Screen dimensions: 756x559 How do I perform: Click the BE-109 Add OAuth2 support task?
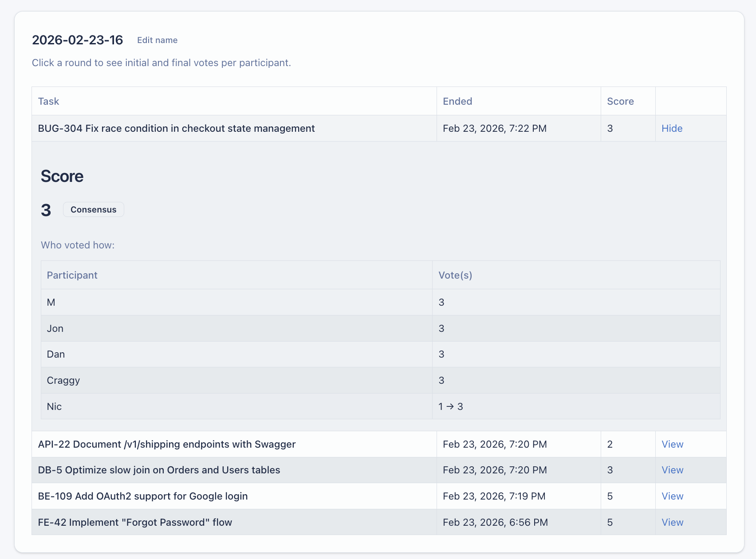point(142,496)
